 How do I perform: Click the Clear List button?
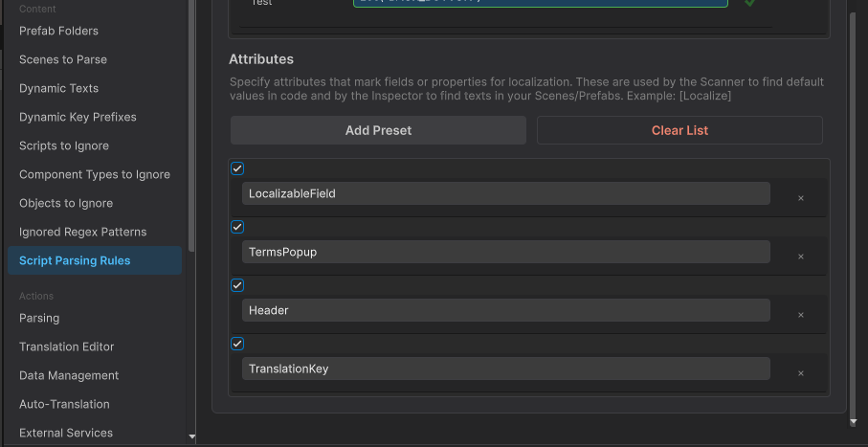coord(679,130)
